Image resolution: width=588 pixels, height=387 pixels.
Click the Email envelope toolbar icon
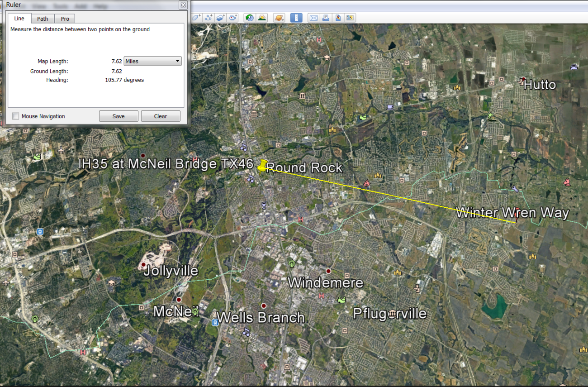313,18
